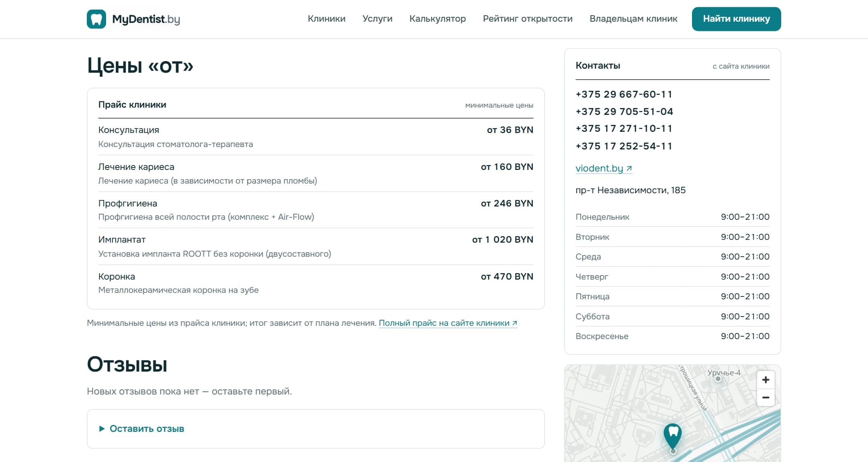This screenshot has height=462, width=868.
Task: Open 'Полный прайс на сайте клиники' link
Action: (448, 323)
